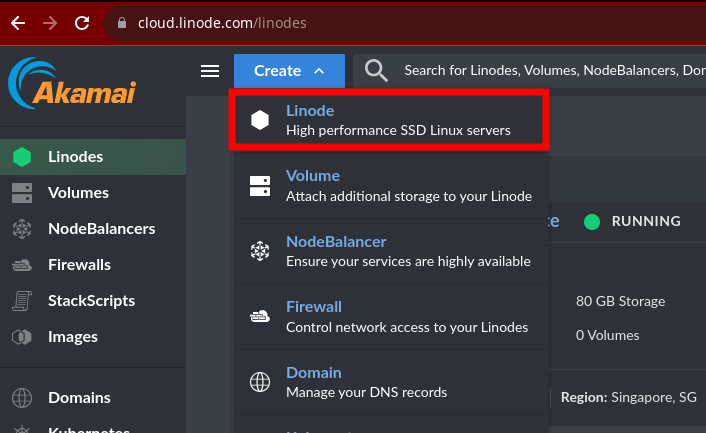Open StackScripts in the sidebar
Screen dimensions: 706x433
(93, 301)
